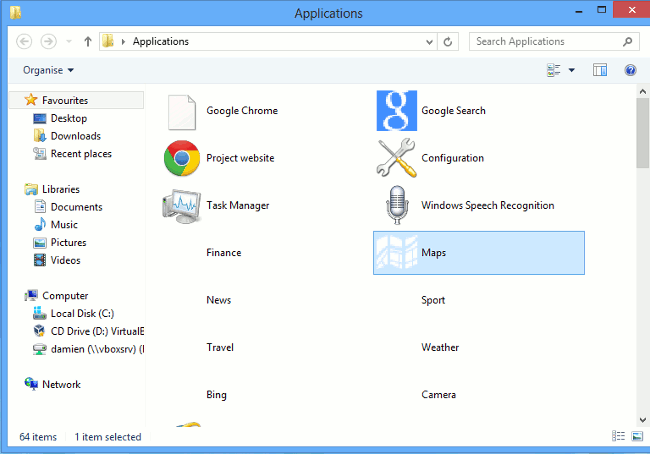Select the Bing item
650x454 pixels.
point(216,395)
